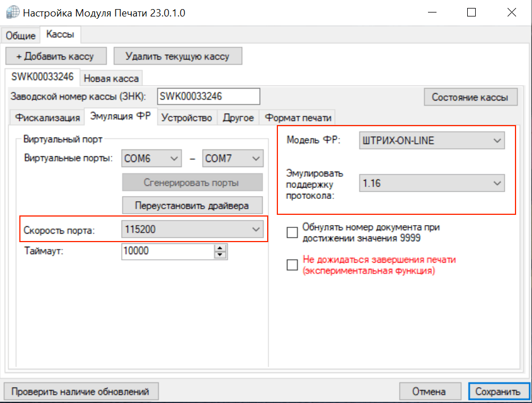Decrease timeout value with down arrow

click(221, 255)
